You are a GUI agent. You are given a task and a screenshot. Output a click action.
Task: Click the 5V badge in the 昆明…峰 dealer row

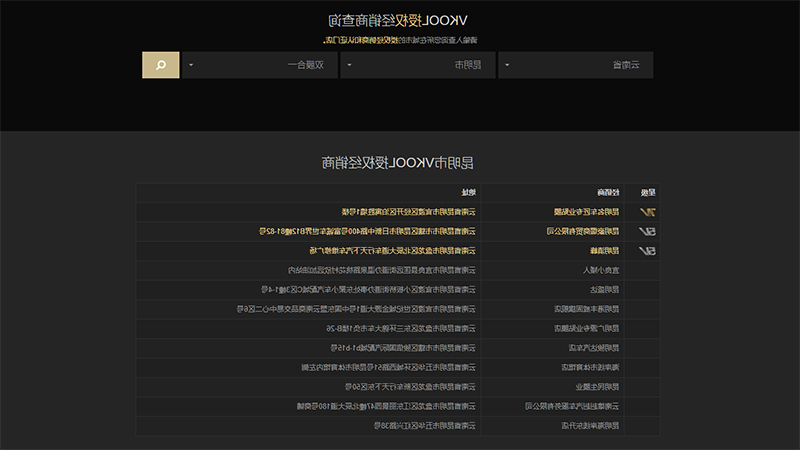647,251
